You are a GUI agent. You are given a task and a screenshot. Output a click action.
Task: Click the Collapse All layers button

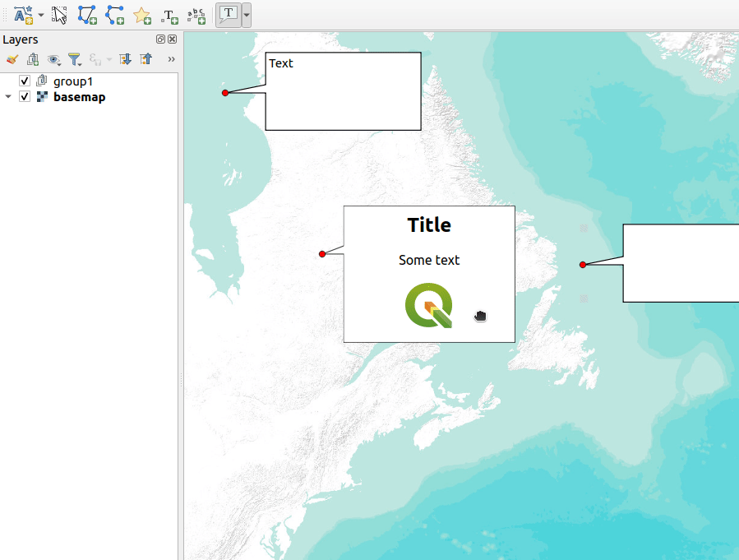point(145,59)
